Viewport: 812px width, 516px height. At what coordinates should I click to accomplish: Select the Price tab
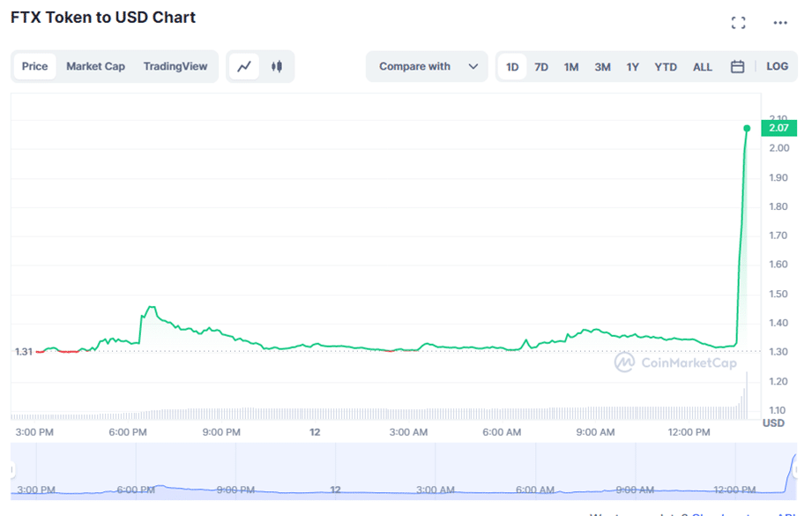[34, 66]
